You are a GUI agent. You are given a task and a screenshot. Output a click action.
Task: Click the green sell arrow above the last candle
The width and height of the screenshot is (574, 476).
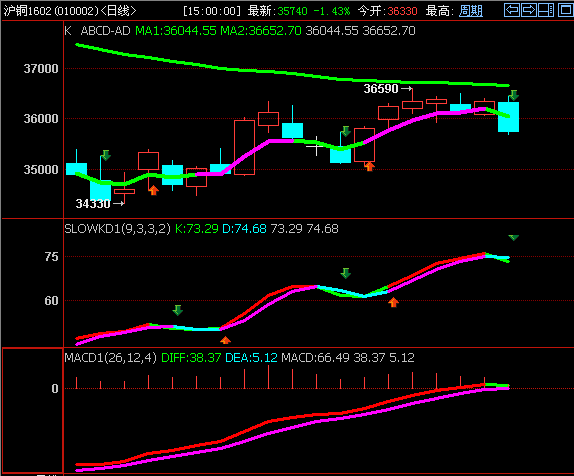click(x=514, y=95)
